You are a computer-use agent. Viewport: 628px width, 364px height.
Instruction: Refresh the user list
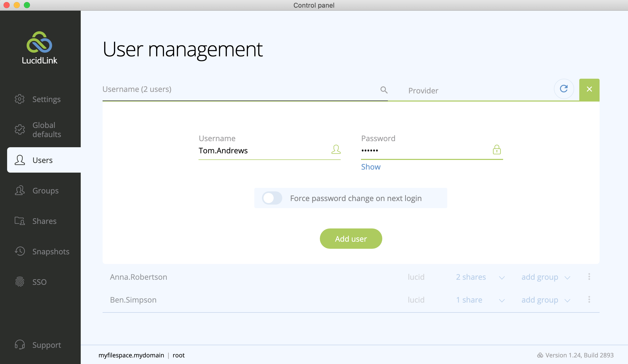coord(564,89)
